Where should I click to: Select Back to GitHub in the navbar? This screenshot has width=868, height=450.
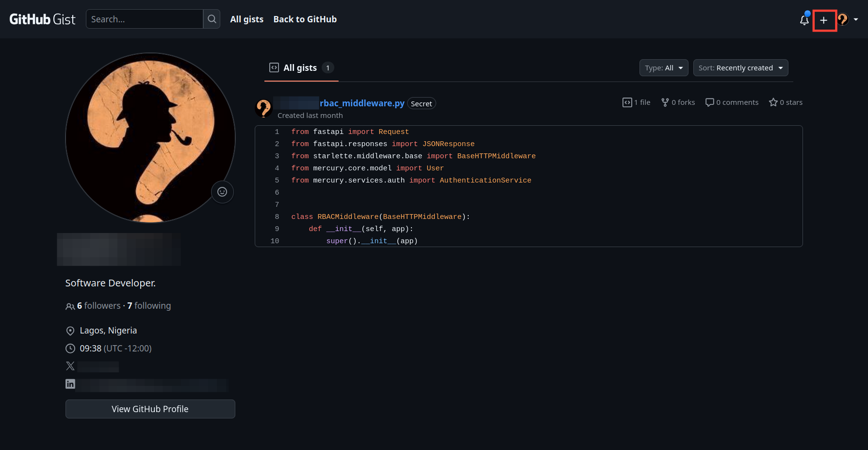[x=305, y=19]
